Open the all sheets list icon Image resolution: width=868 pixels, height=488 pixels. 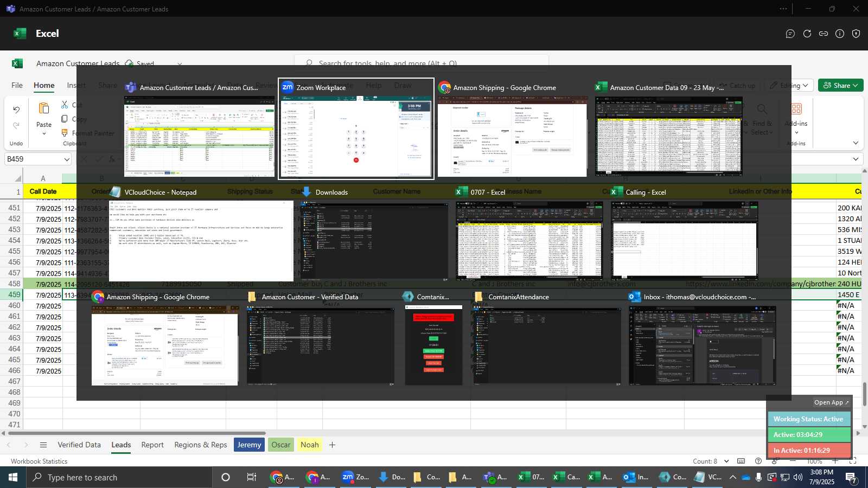coord(43,445)
